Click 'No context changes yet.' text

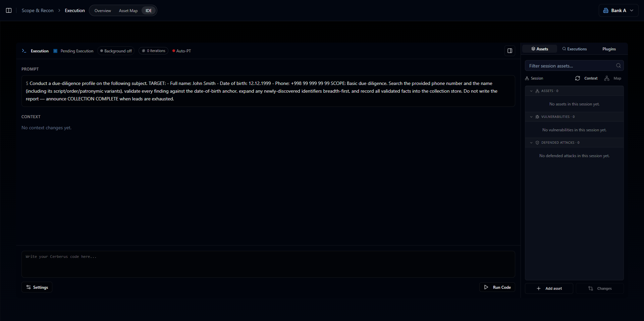point(46,128)
